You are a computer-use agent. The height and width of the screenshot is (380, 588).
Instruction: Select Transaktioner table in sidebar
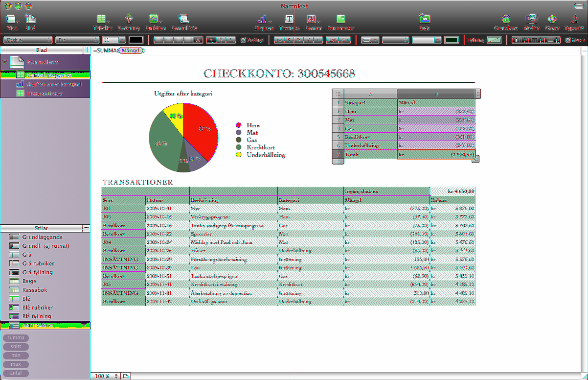(x=45, y=94)
